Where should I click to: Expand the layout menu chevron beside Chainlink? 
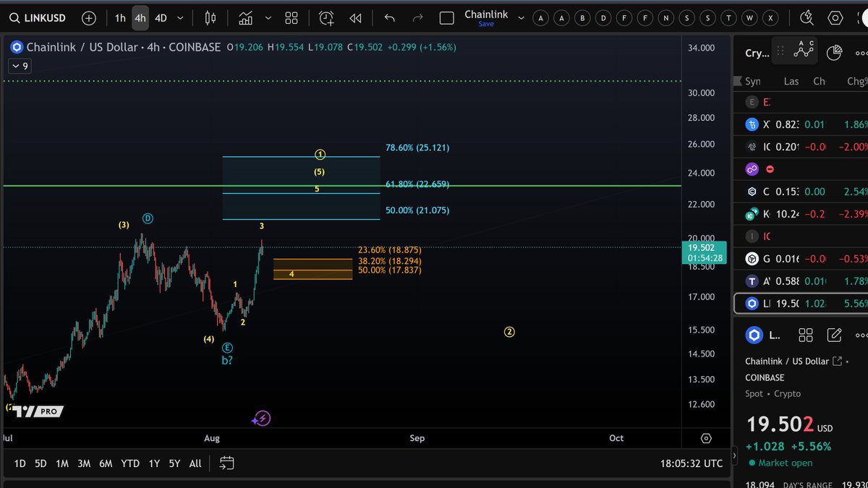519,17
